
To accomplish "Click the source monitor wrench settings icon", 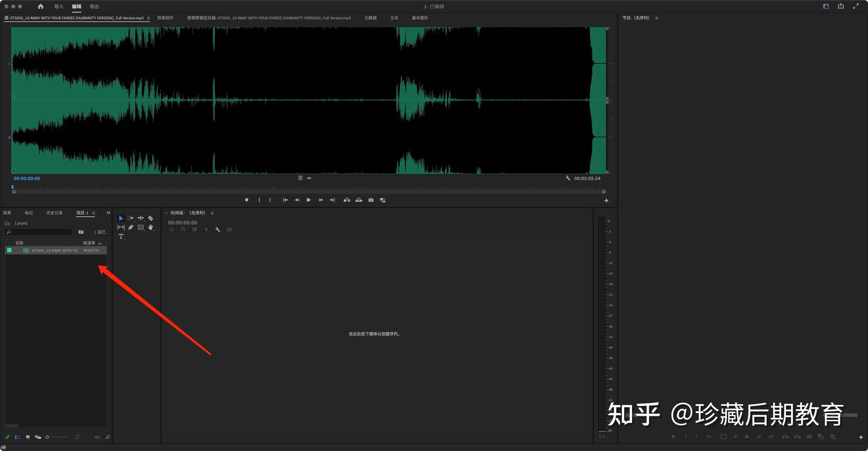I will pos(568,178).
